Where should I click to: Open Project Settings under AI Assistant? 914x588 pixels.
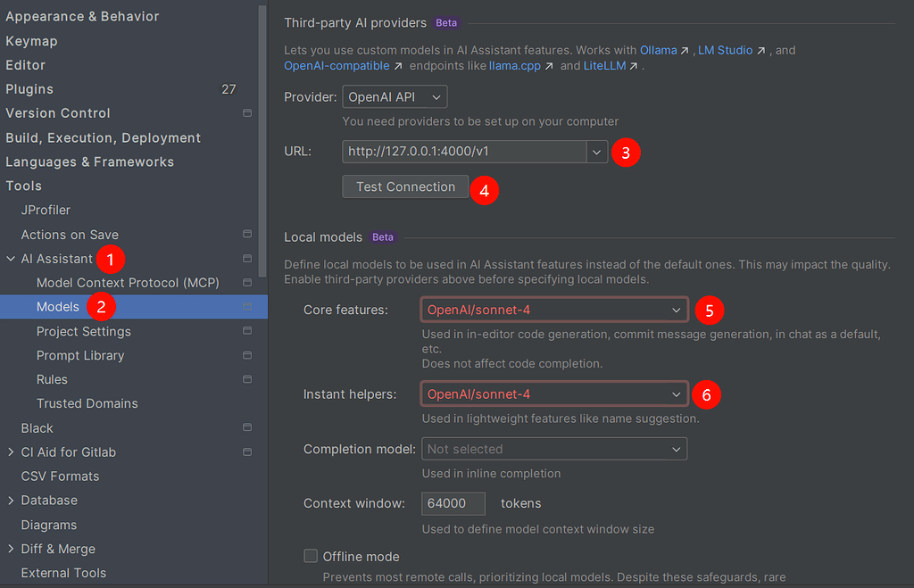point(83,331)
